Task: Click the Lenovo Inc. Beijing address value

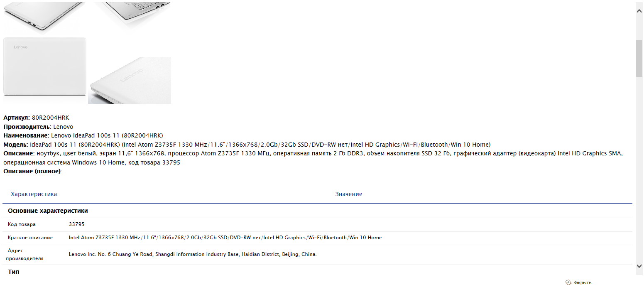Action: tap(193, 254)
